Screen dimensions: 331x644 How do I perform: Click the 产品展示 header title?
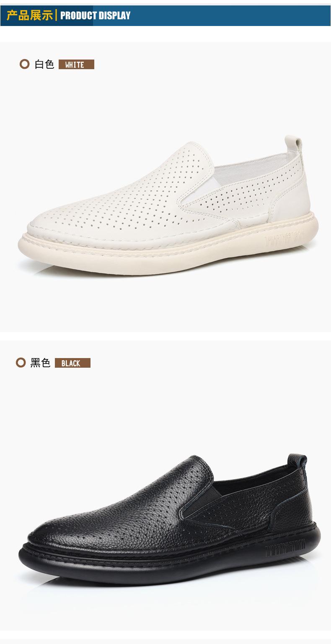pyautogui.click(x=29, y=16)
